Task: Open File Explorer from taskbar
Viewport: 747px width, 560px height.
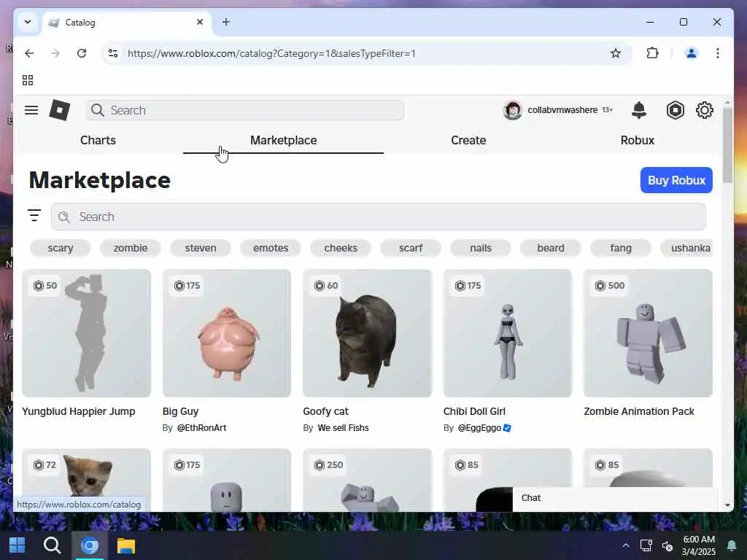Action: tap(126, 545)
